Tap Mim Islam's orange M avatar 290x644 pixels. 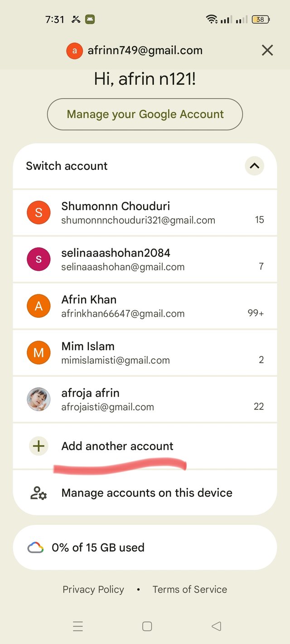coord(39,353)
